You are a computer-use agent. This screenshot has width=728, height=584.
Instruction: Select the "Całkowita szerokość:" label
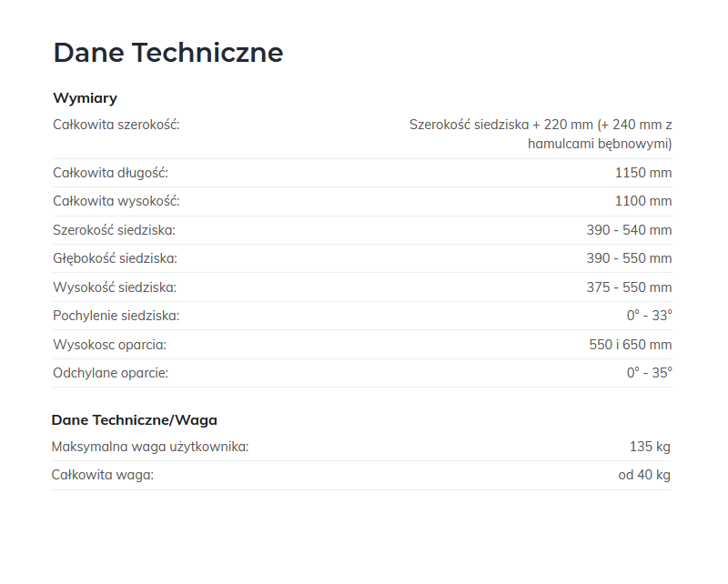point(116,125)
